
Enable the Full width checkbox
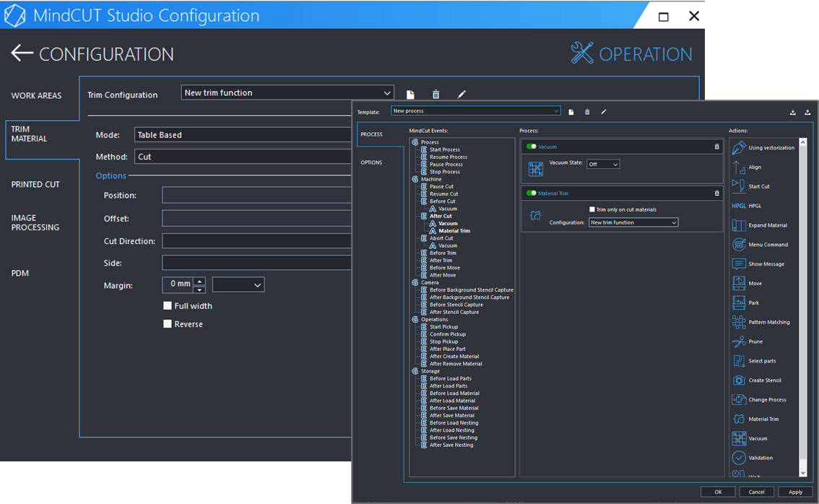point(167,305)
